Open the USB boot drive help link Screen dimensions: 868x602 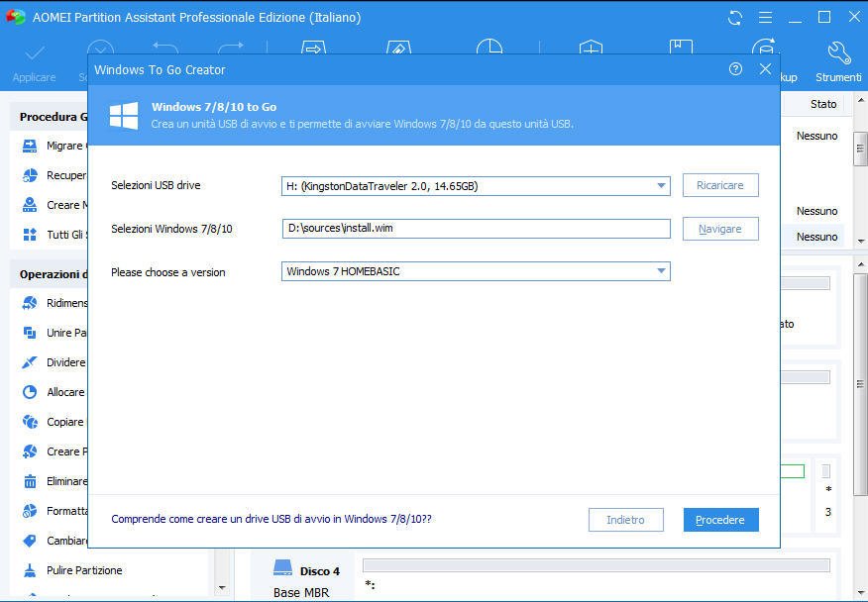[x=271, y=519]
